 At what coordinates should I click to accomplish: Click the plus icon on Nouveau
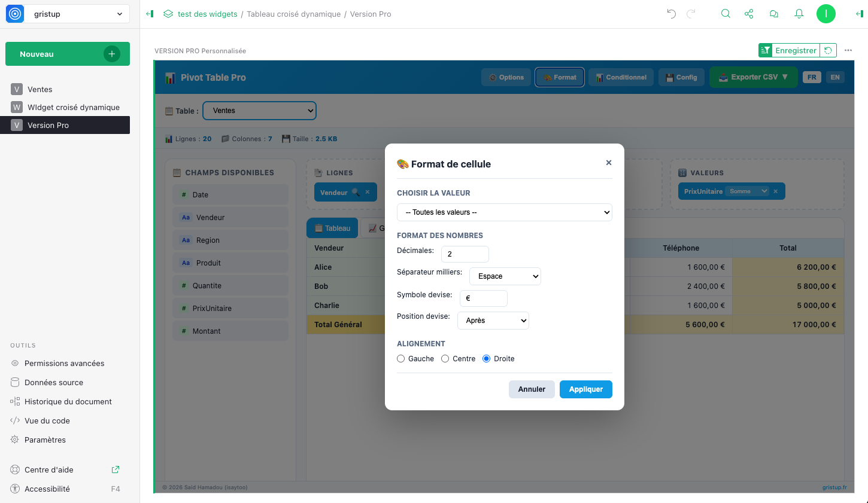(112, 54)
